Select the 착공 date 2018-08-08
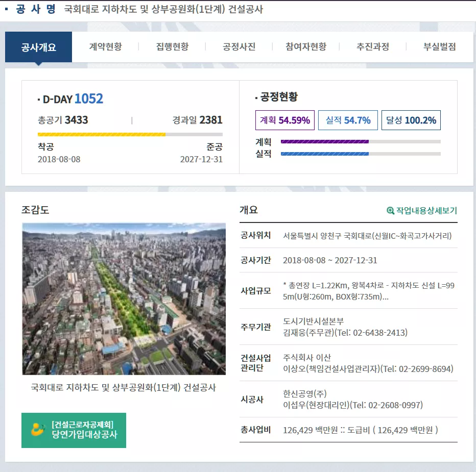The image size is (476, 472). [x=59, y=159]
